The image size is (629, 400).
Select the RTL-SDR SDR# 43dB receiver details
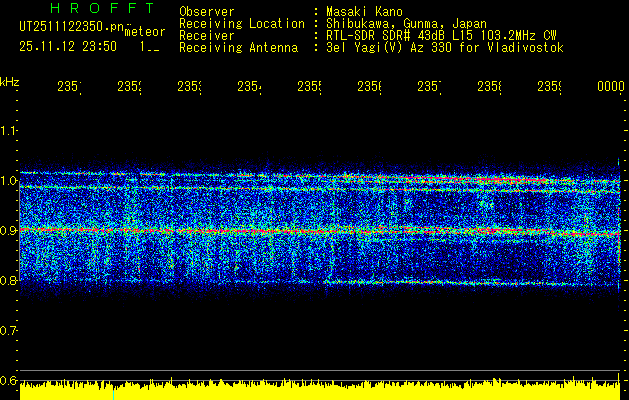tap(441, 36)
